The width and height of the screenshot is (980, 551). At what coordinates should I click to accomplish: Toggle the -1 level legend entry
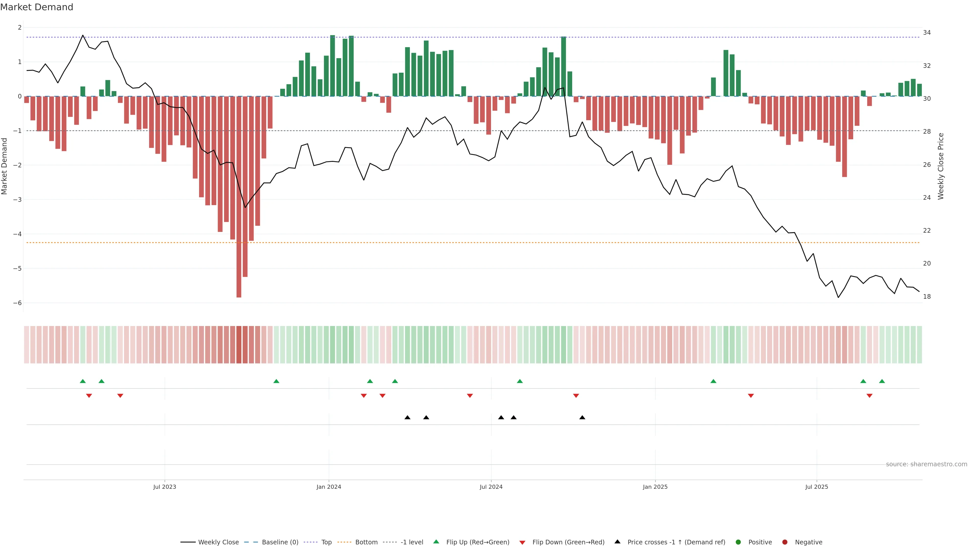[412, 542]
